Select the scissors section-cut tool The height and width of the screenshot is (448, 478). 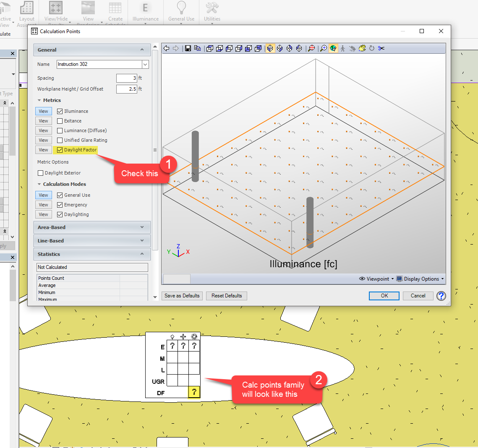381,48
